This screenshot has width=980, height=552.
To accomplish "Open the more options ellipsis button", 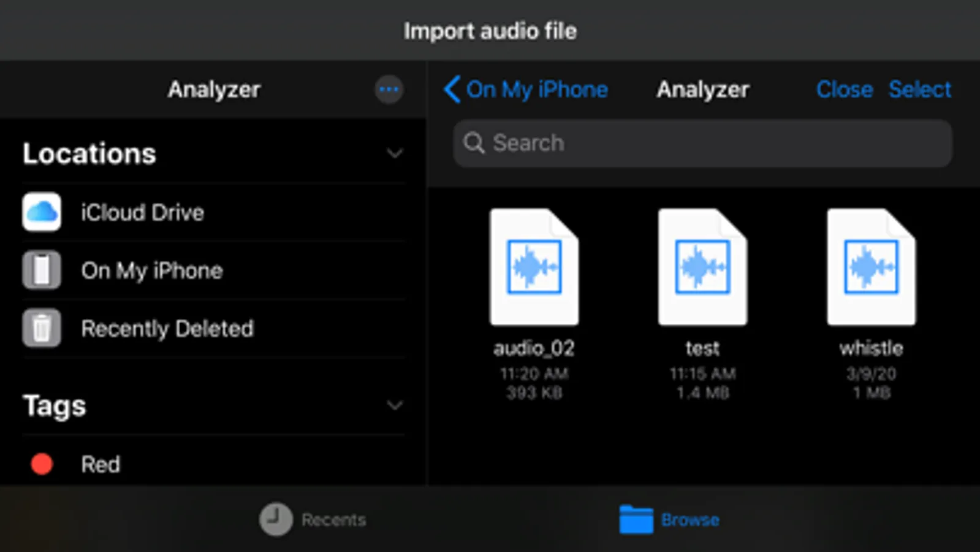I will click(x=389, y=90).
